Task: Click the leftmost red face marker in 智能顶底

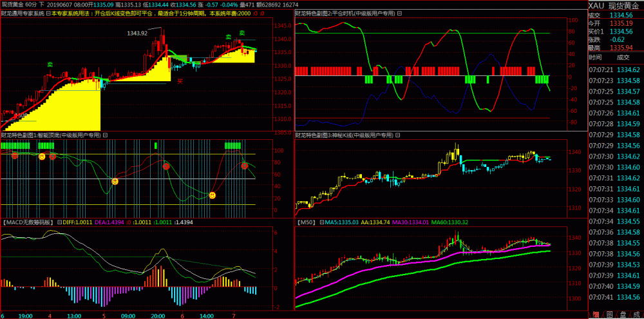Action: 15,155
